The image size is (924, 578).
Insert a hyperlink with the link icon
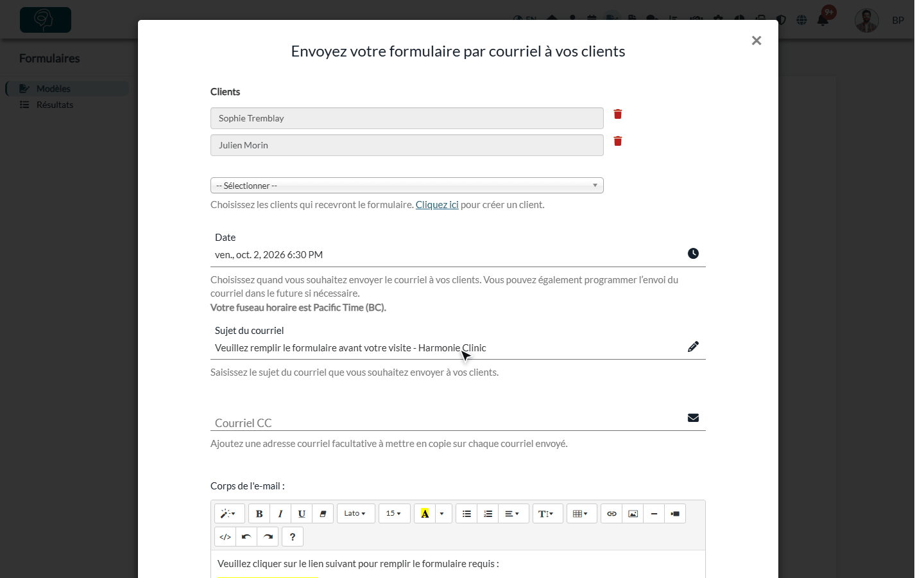click(612, 514)
